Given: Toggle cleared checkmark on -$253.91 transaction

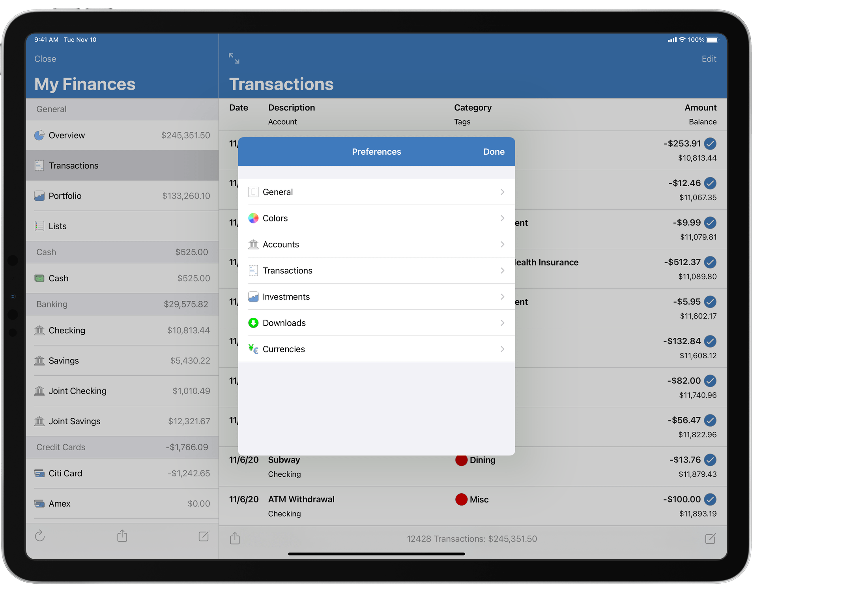Looking at the screenshot, I should [x=710, y=144].
